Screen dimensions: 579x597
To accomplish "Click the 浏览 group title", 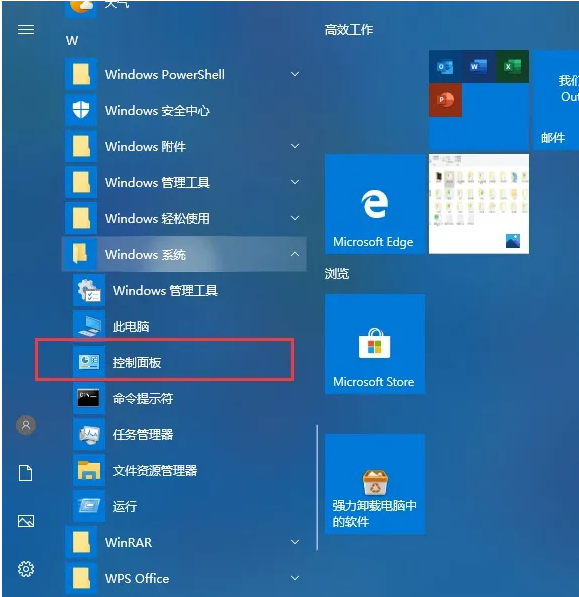I will point(337,273).
